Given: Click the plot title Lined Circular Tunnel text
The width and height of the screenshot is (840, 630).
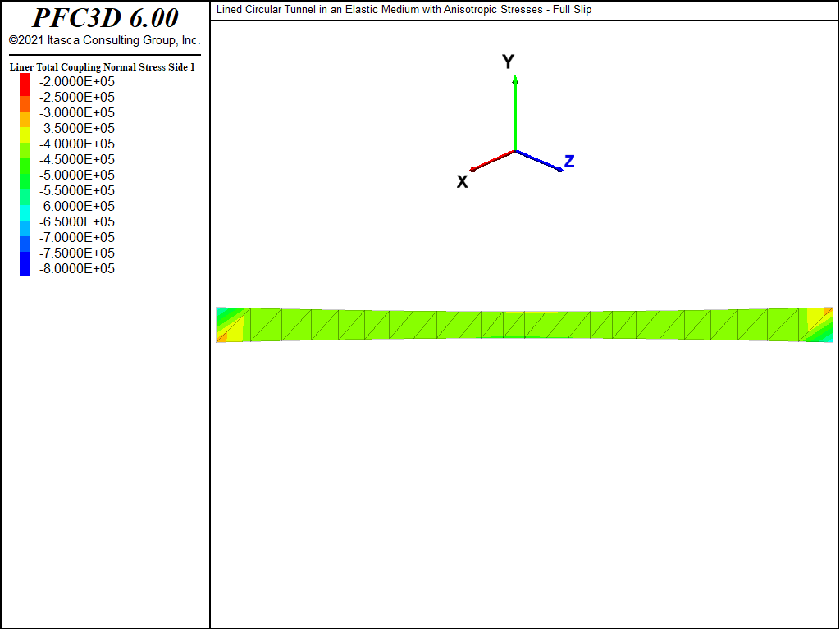Looking at the screenshot, I should [x=404, y=10].
